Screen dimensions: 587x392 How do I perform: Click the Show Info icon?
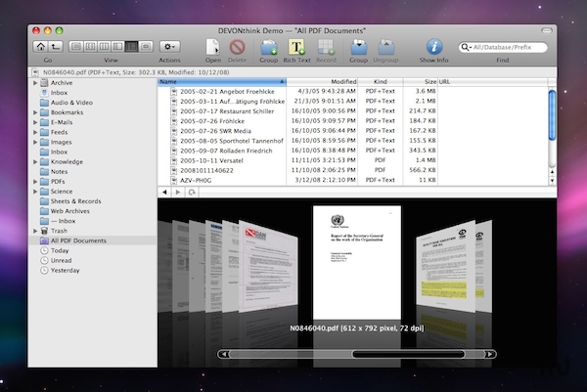tap(434, 47)
